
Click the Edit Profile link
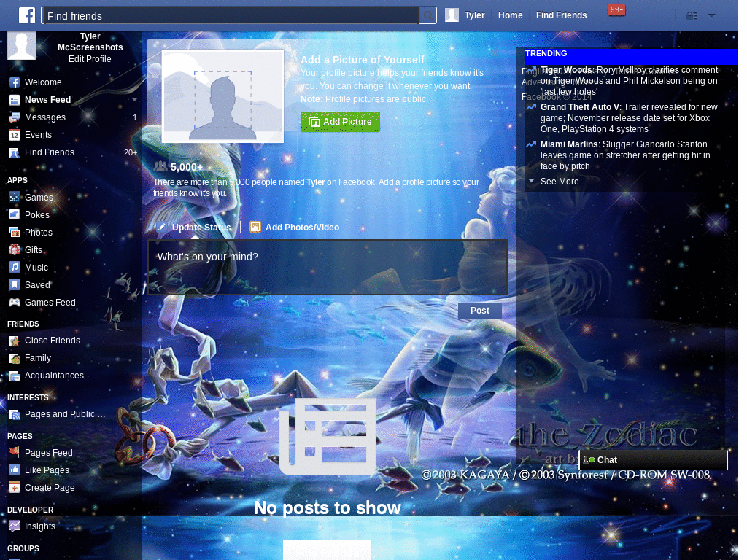90,59
